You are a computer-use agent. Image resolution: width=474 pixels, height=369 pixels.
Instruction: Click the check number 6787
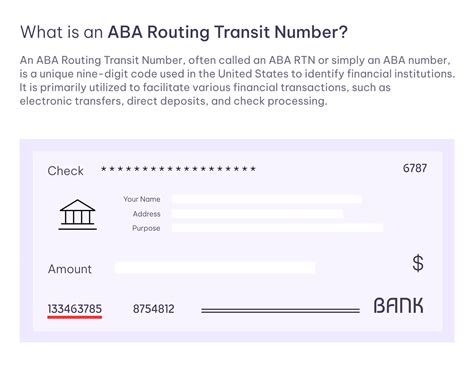[x=415, y=168]
